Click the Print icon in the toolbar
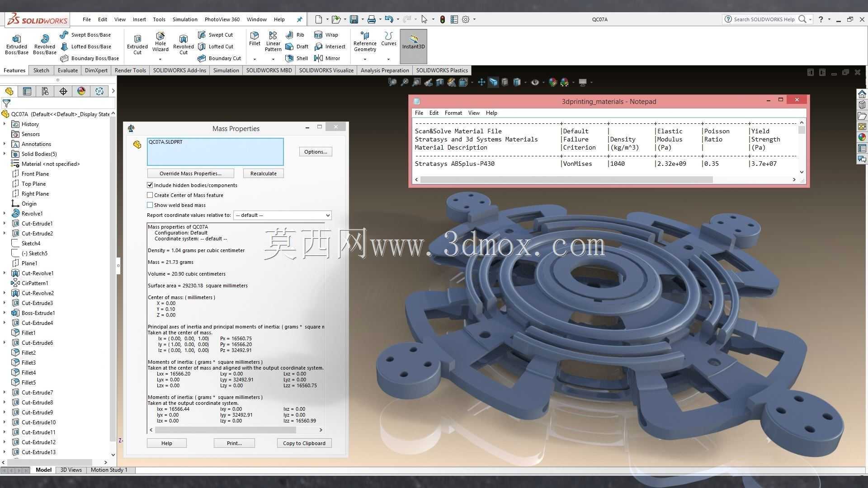Image resolution: width=868 pixels, height=488 pixels. click(x=371, y=19)
